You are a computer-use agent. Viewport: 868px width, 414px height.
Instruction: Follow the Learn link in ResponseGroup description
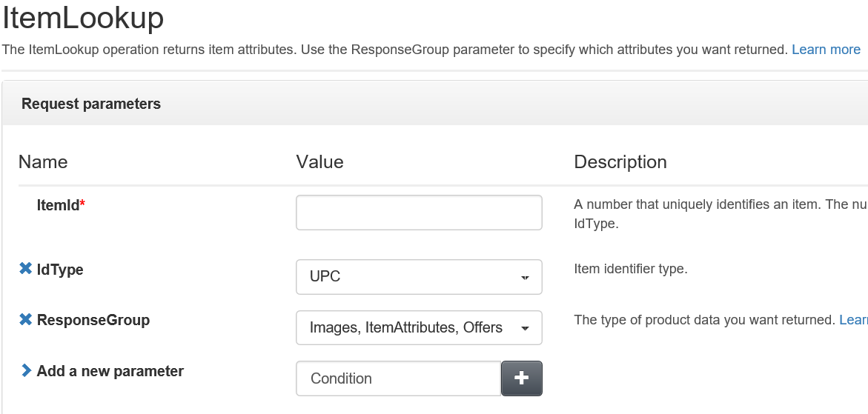pyautogui.click(x=853, y=320)
